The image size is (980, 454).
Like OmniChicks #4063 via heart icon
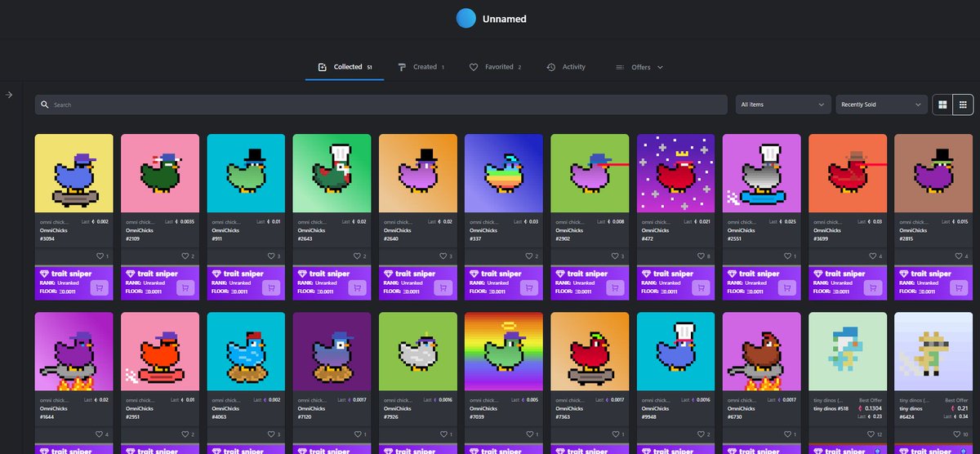click(272, 434)
